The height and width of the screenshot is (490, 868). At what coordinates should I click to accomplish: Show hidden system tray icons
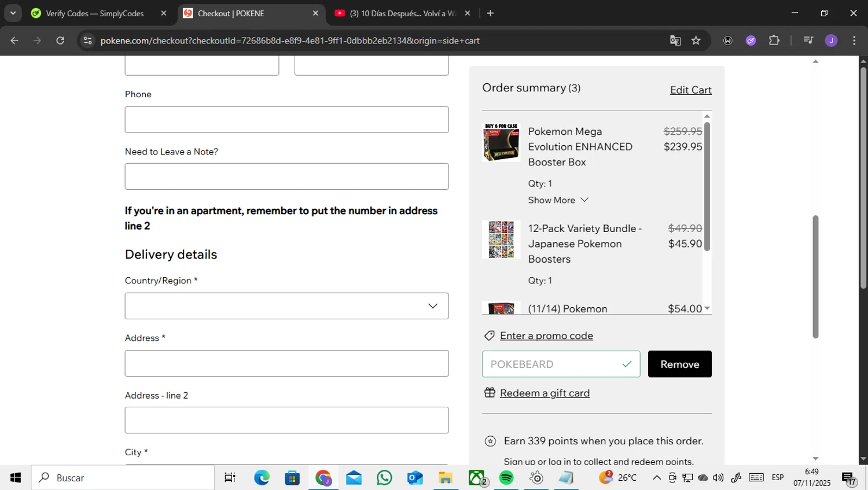657,478
